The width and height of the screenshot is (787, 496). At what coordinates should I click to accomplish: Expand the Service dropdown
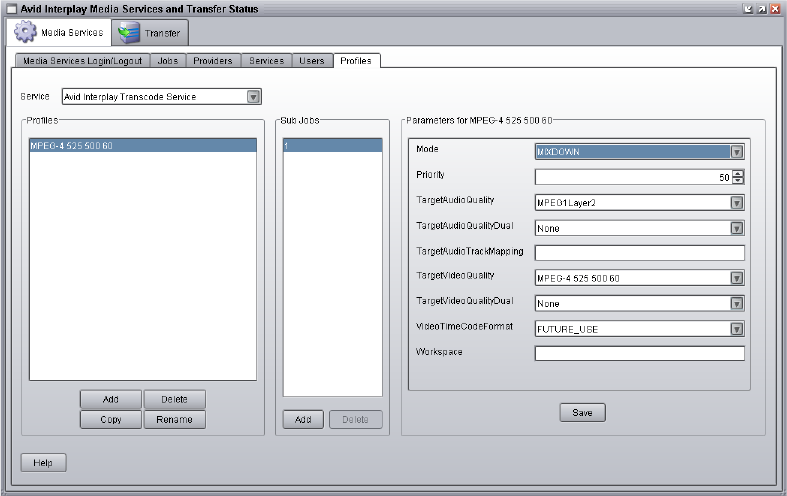[253, 96]
